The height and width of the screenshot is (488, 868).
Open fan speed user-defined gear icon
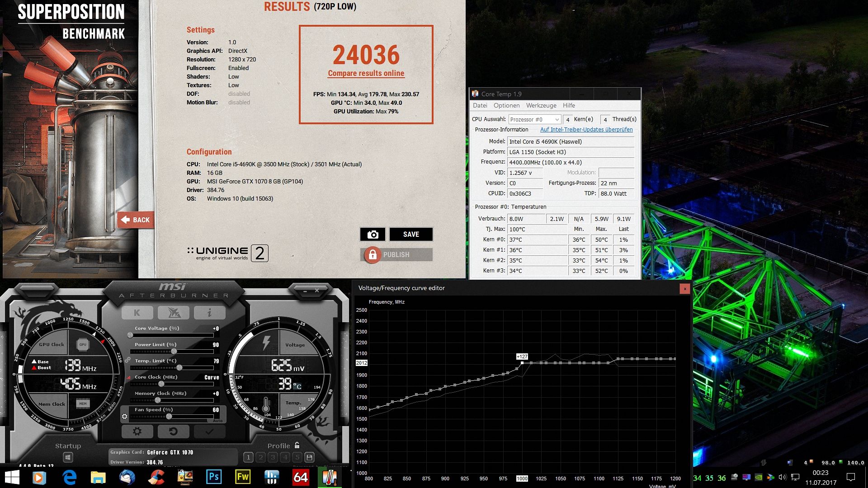tap(125, 416)
